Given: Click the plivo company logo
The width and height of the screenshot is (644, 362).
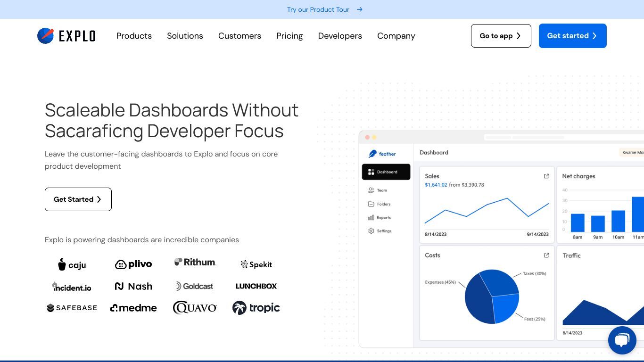Looking at the screenshot, I should [x=133, y=264].
